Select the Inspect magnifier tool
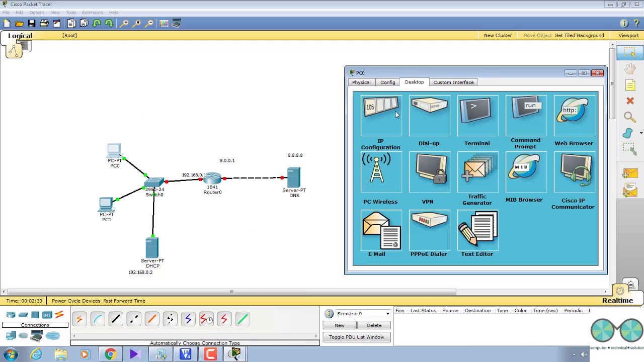 pyautogui.click(x=630, y=117)
